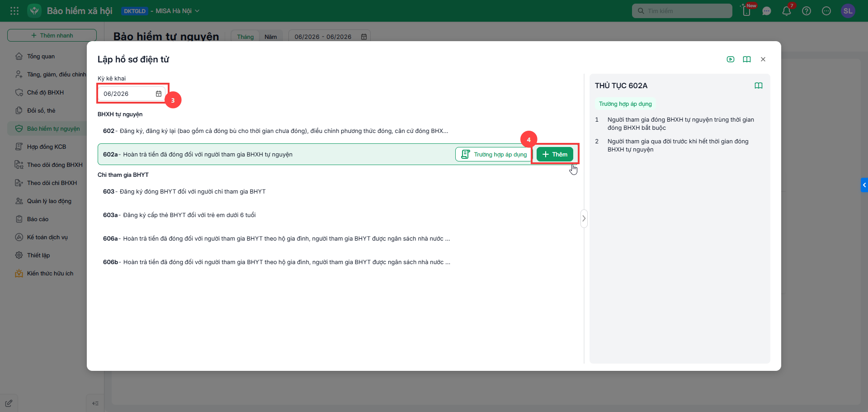Screen dimensions: 868x412
Task: Open the more options ellipsis icon
Action: 826,11
